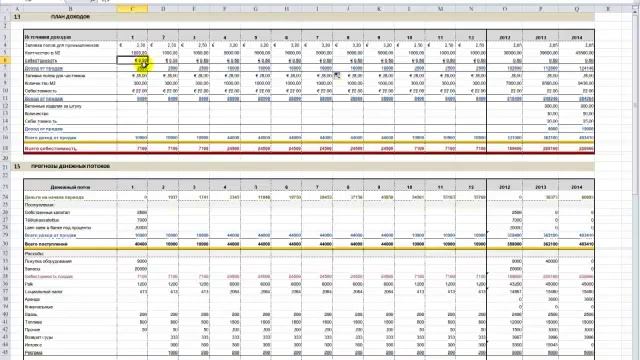
Task: Click the month 12 header in the income table
Action: [x=471, y=37]
